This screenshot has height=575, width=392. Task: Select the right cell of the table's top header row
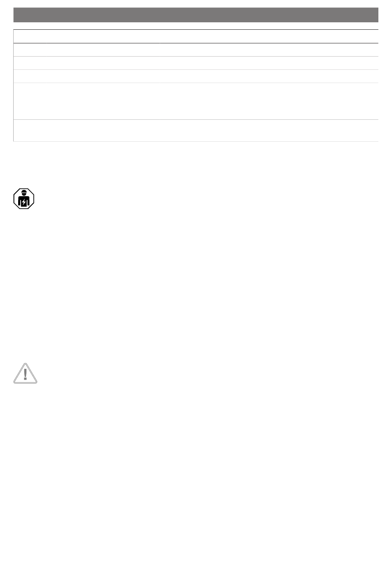[x=269, y=36]
